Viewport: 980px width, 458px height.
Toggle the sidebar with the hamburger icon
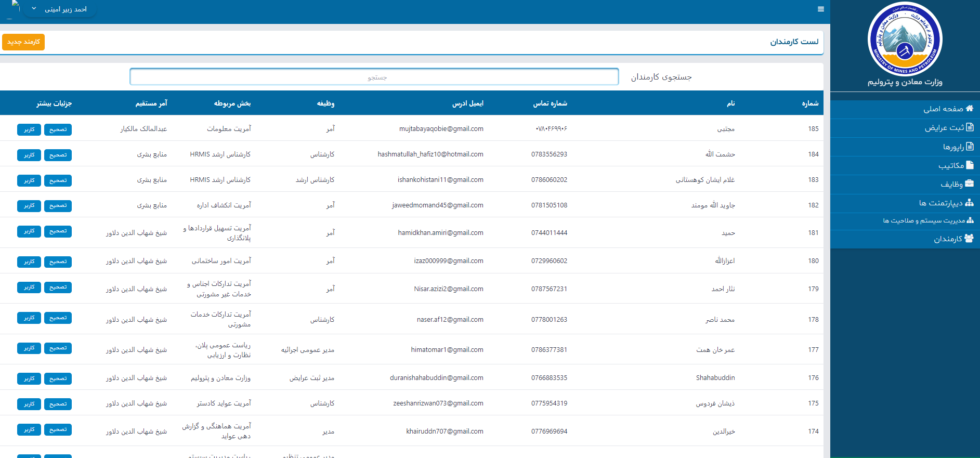point(821,9)
